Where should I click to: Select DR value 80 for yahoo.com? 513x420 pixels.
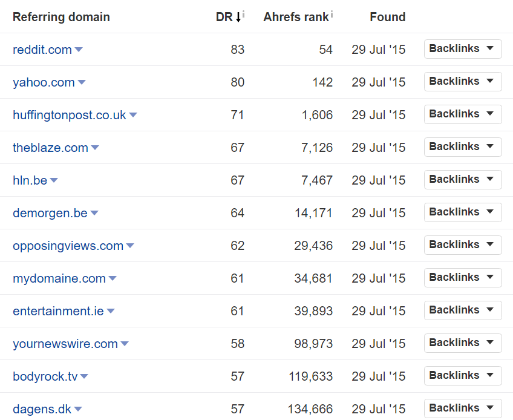[238, 82]
